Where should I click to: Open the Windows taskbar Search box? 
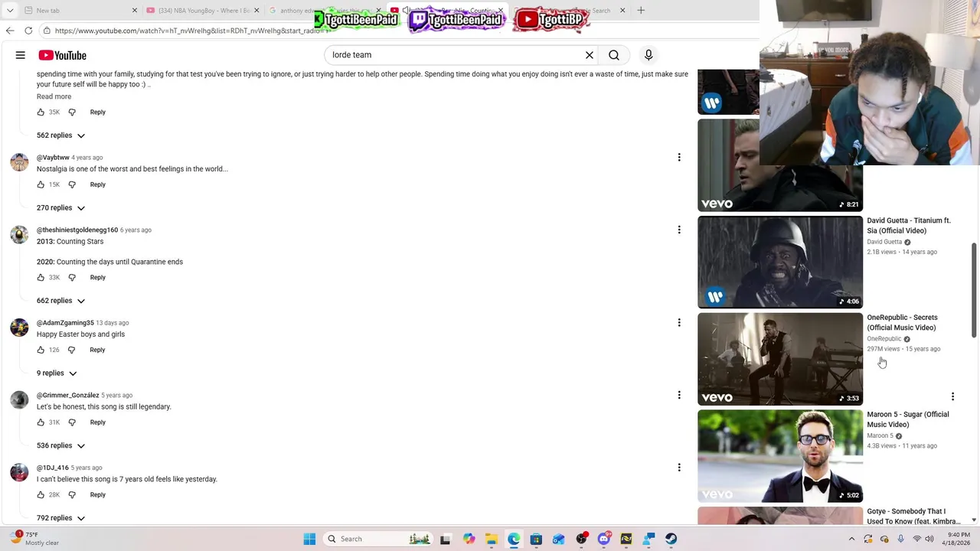pos(377,539)
